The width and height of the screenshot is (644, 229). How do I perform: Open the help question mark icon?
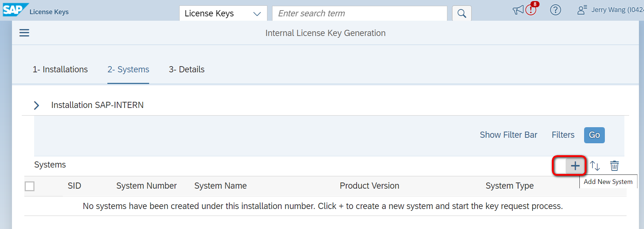(555, 10)
